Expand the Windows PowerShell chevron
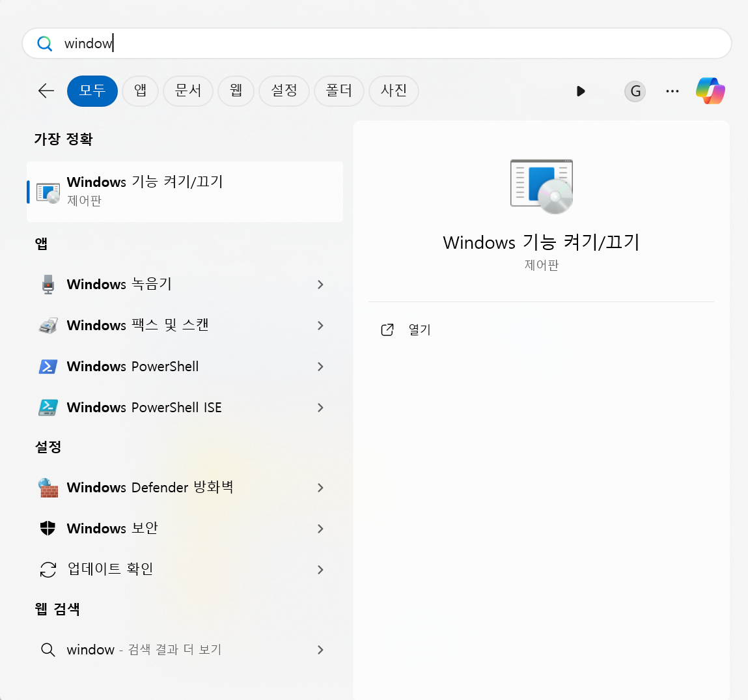 pyautogui.click(x=320, y=367)
